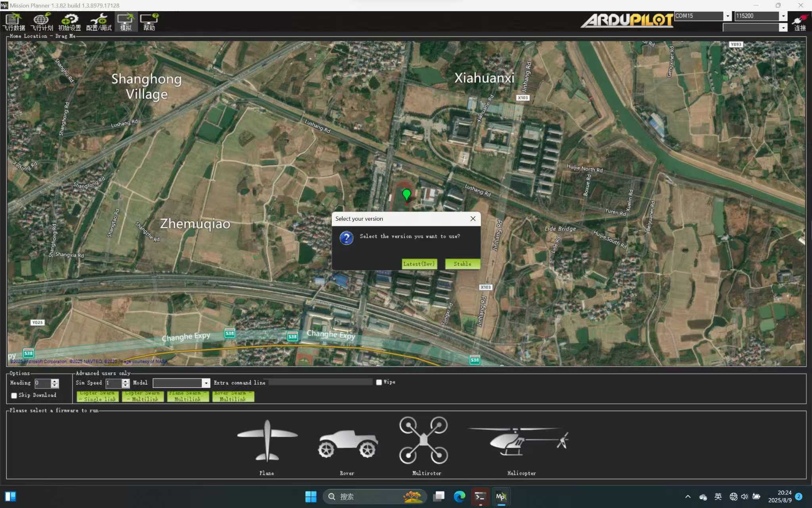This screenshot has width=812, height=508.
Task: Open flight data view icon
Action: (x=13, y=21)
